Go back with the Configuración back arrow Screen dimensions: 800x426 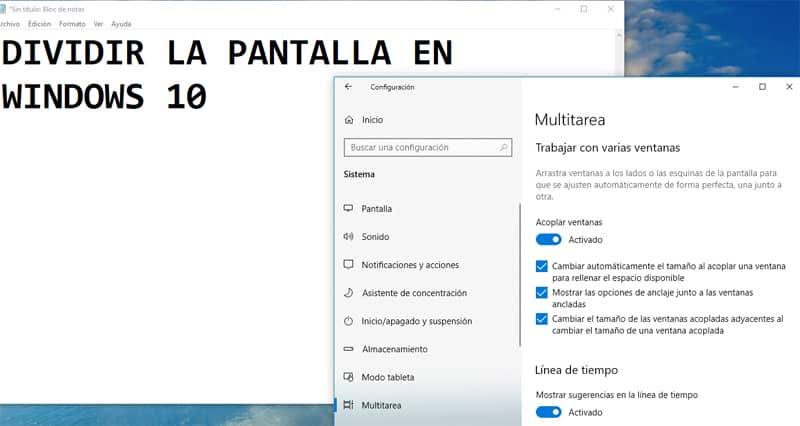coord(348,87)
